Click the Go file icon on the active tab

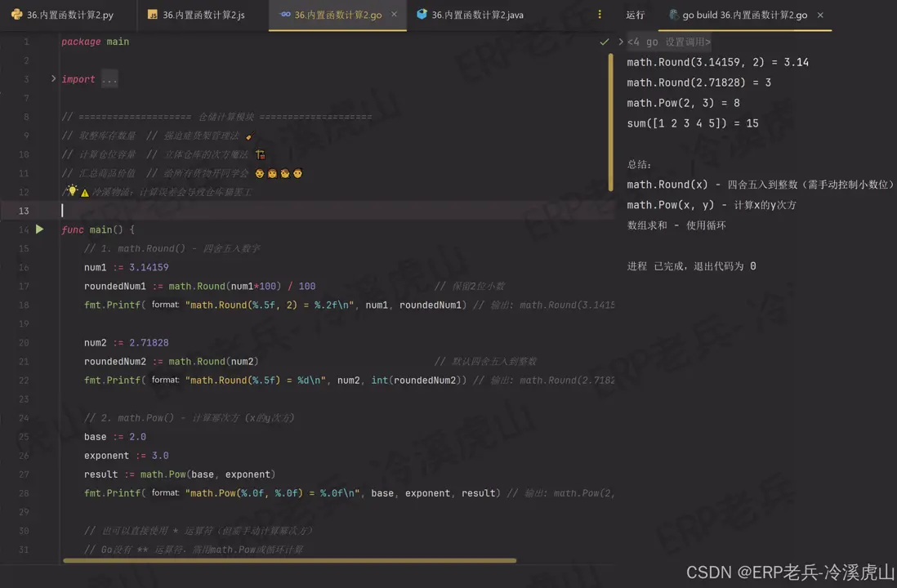coord(285,15)
